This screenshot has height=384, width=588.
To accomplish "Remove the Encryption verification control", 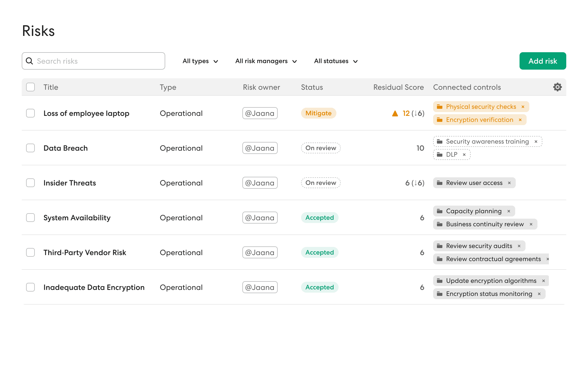I will click(520, 120).
